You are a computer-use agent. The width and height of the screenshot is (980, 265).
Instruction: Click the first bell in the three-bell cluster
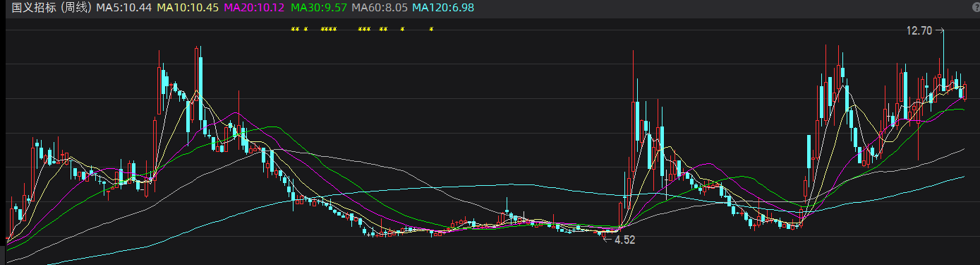pyautogui.click(x=360, y=29)
